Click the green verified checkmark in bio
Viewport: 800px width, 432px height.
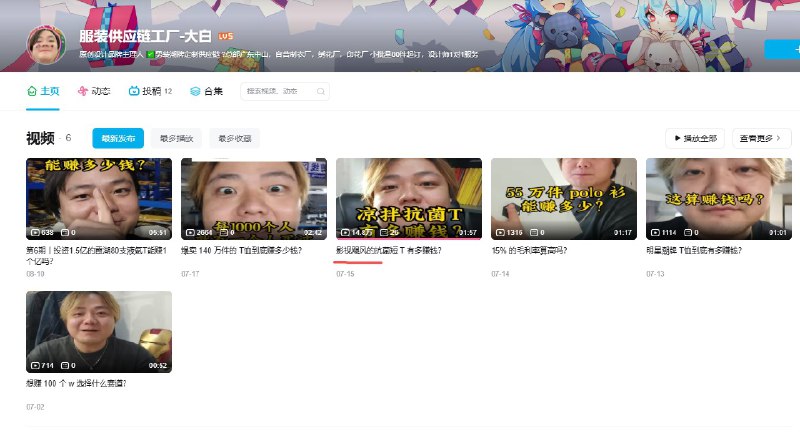(x=151, y=54)
